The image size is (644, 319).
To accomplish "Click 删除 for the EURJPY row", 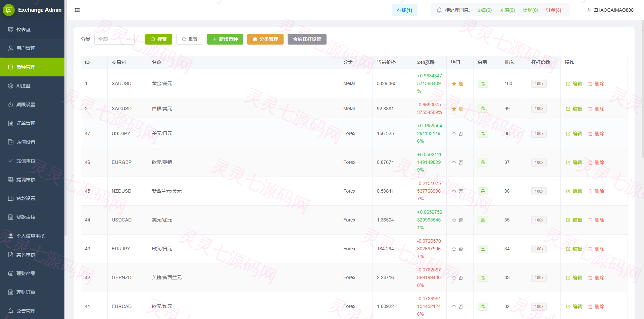I will (x=596, y=249).
